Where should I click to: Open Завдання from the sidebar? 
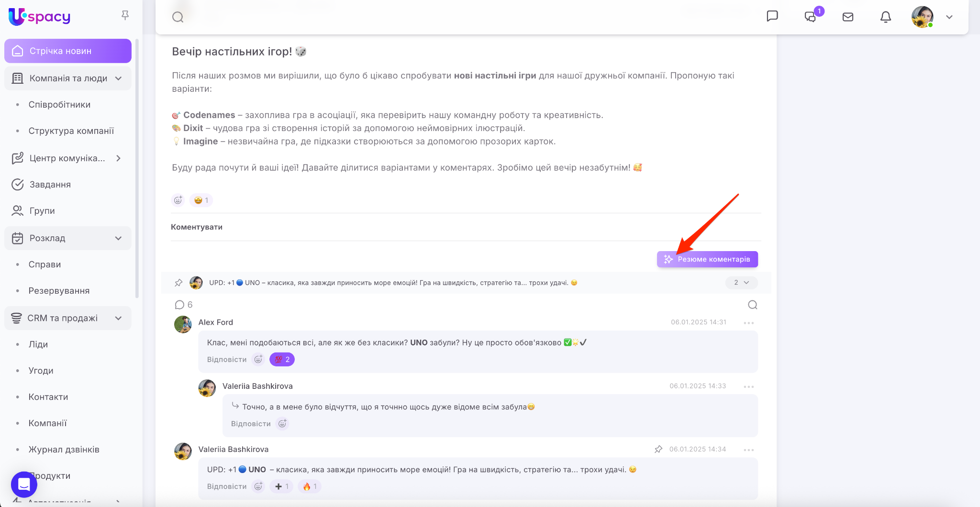click(50, 185)
